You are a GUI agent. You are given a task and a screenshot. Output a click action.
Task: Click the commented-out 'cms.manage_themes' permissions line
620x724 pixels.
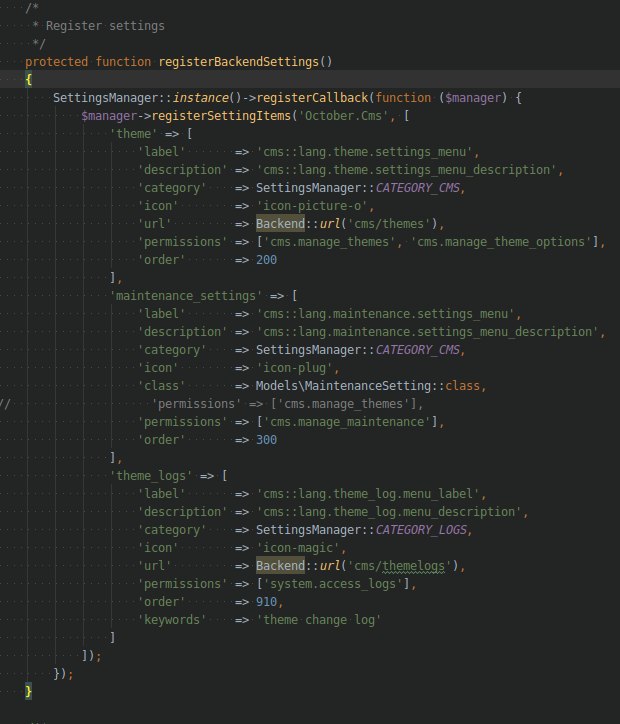287,404
